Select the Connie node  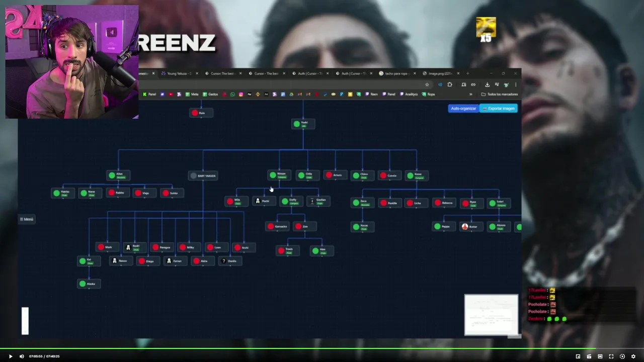tap(390, 175)
